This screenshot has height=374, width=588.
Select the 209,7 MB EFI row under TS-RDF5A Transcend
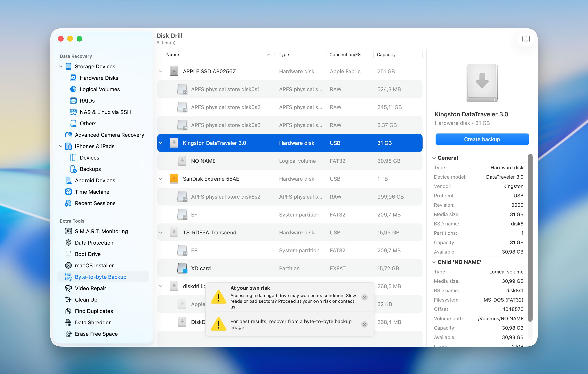point(290,250)
